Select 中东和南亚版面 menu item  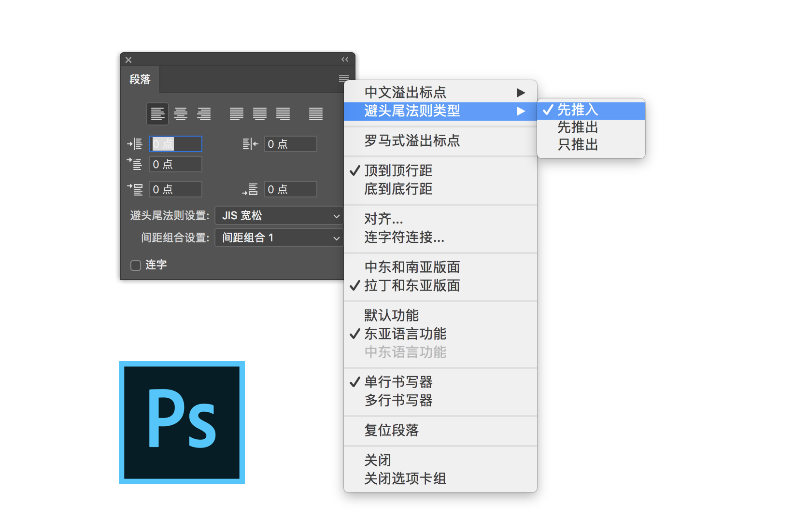click(x=440, y=267)
